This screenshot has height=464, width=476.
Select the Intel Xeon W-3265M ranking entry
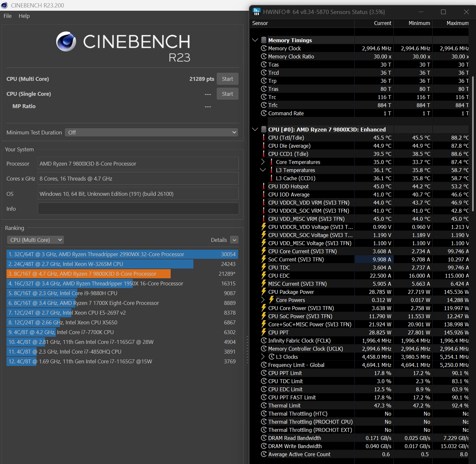[x=122, y=264]
